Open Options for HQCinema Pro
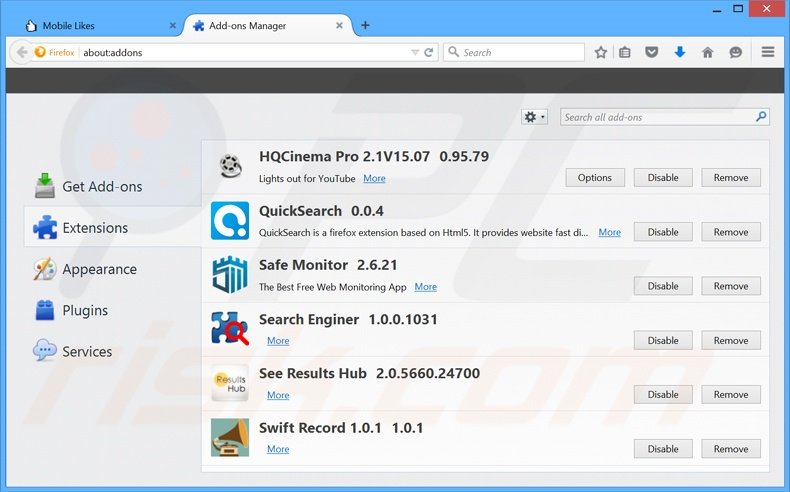Screen dimensions: 790x492 (x=595, y=177)
